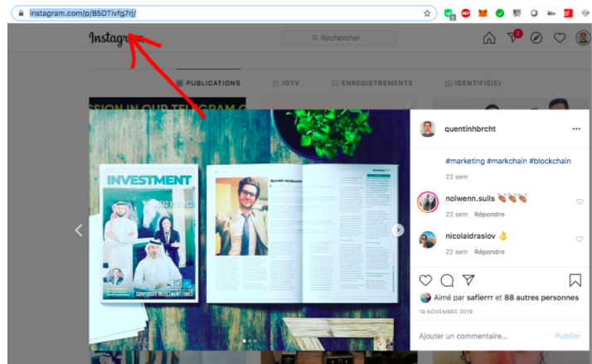Open nolwenn.suils profile
The width and height of the screenshot is (592, 364).
pyautogui.click(x=470, y=198)
